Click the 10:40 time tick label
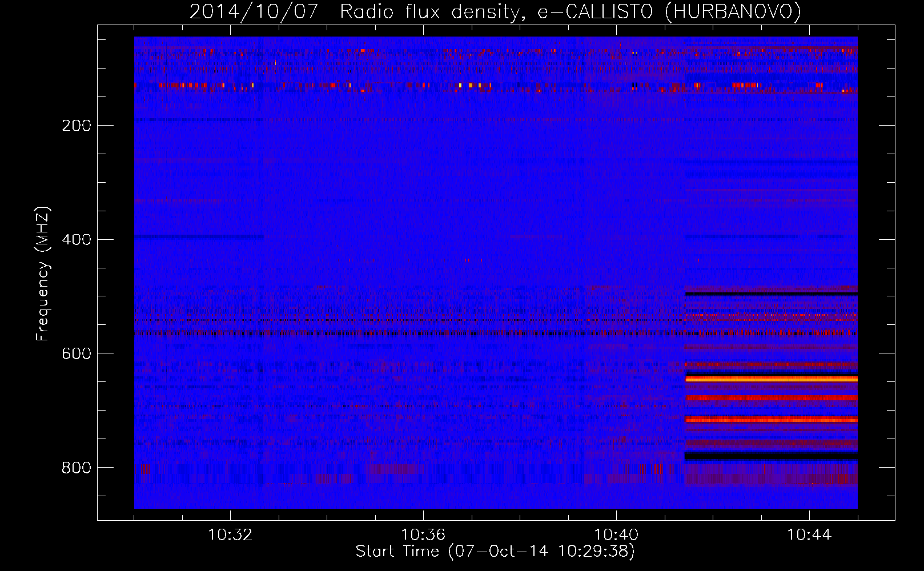 (x=616, y=535)
